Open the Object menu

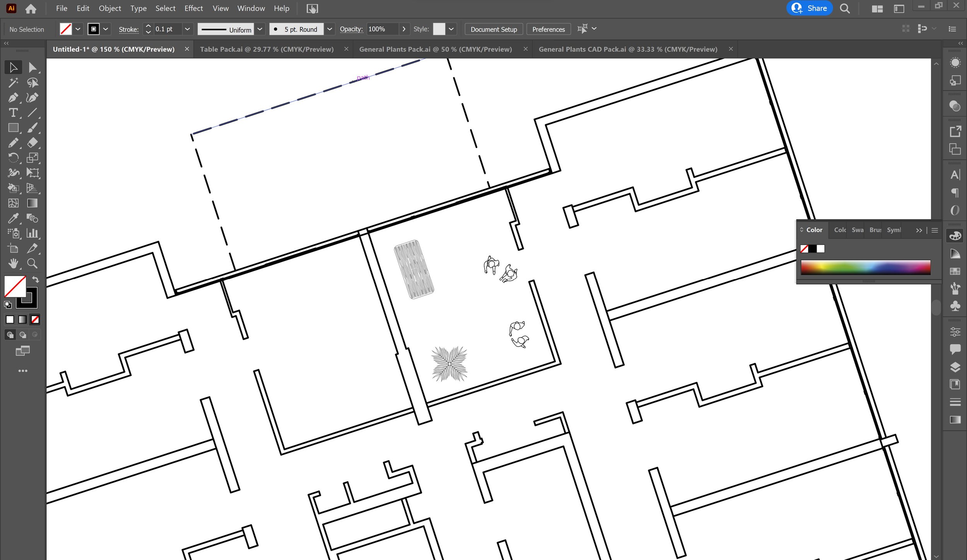click(110, 8)
